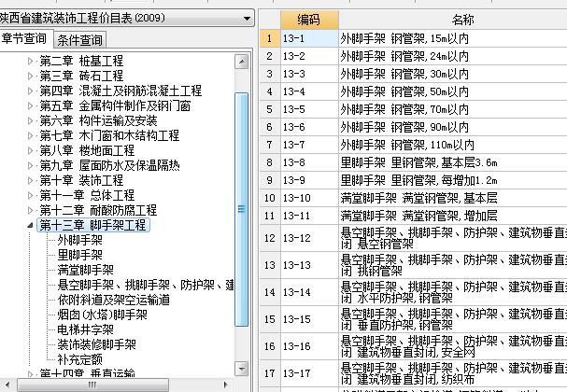The width and height of the screenshot is (567, 392).
Task: Expand 第十章 装饰工程 node
Action: 31,181
